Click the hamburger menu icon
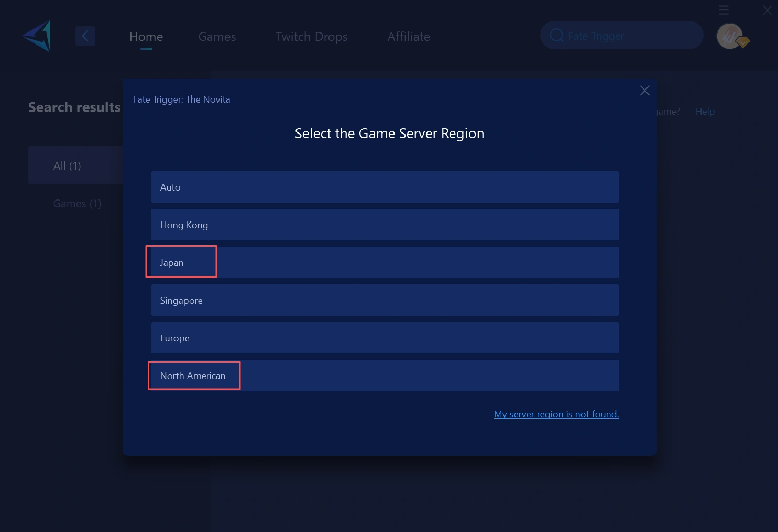Screen dimensions: 778x532 coord(724,9)
